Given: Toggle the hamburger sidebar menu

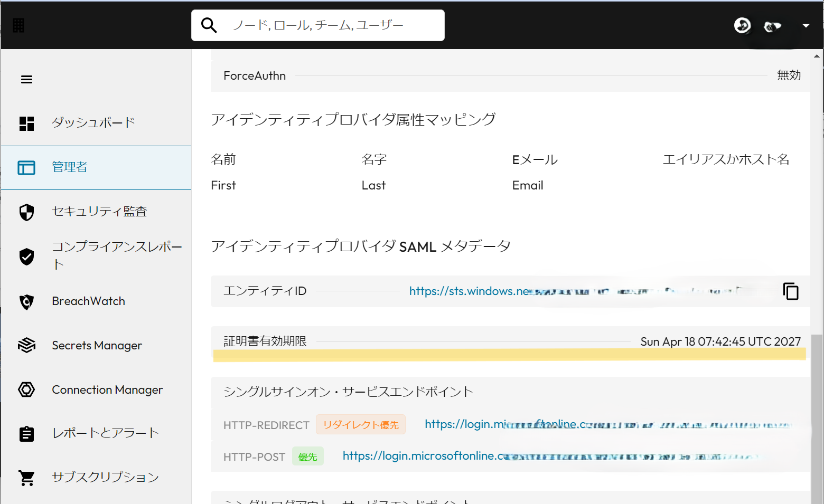Looking at the screenshot, I should point(26,80).
